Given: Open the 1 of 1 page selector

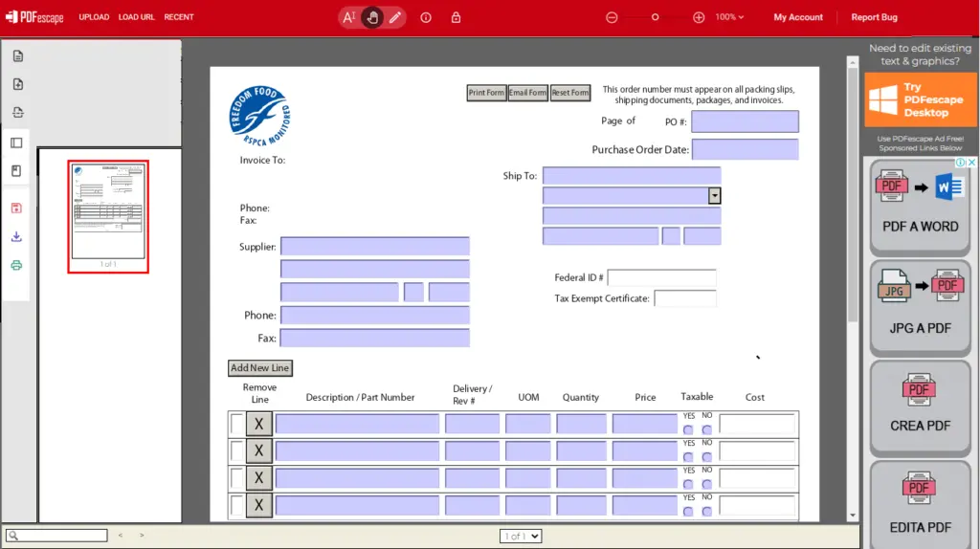Looking at the screenshot, I should click(520, 536).
